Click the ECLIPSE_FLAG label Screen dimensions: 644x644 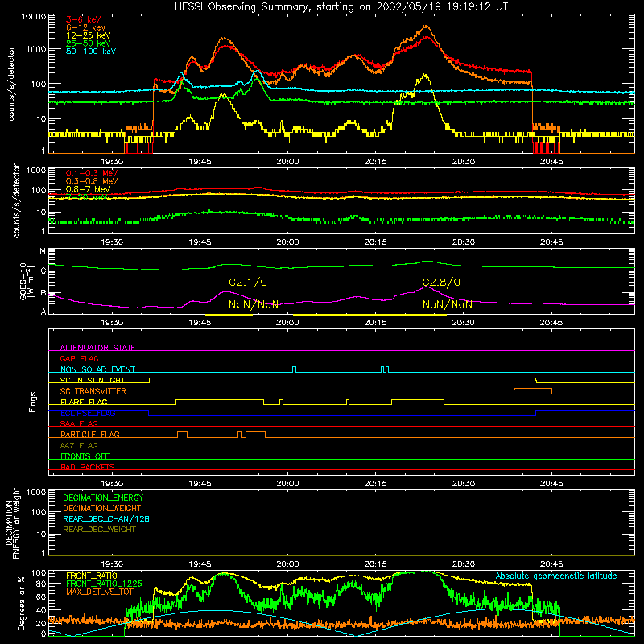(x=88, y=413)
